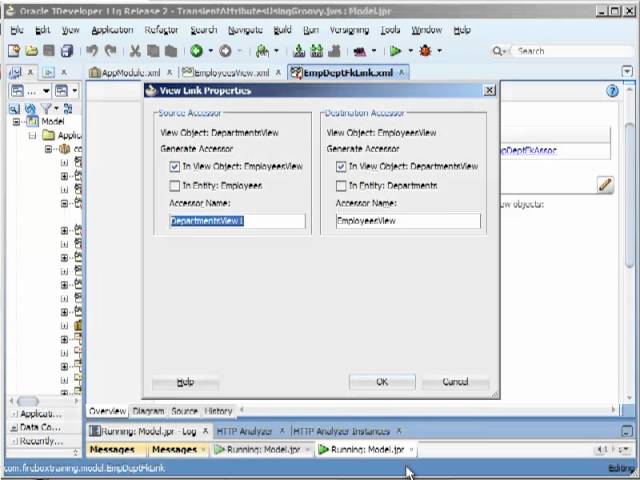
Task: Click the navigator search magnifier icon
Action: pos(14,109)
